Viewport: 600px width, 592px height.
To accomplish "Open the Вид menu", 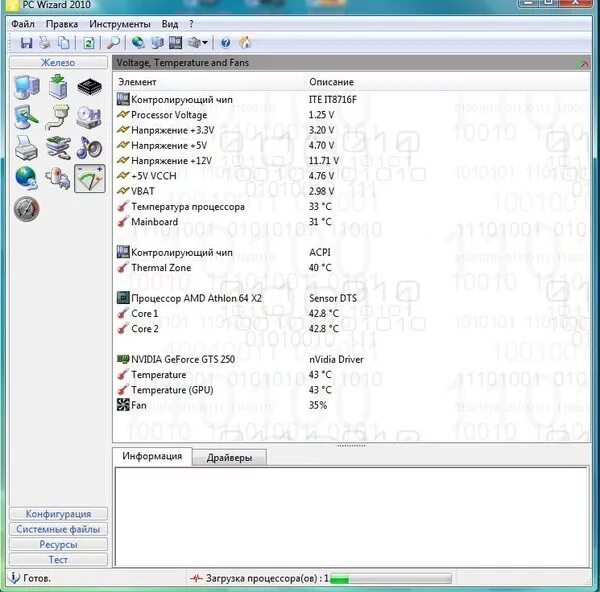I will 170,24.
